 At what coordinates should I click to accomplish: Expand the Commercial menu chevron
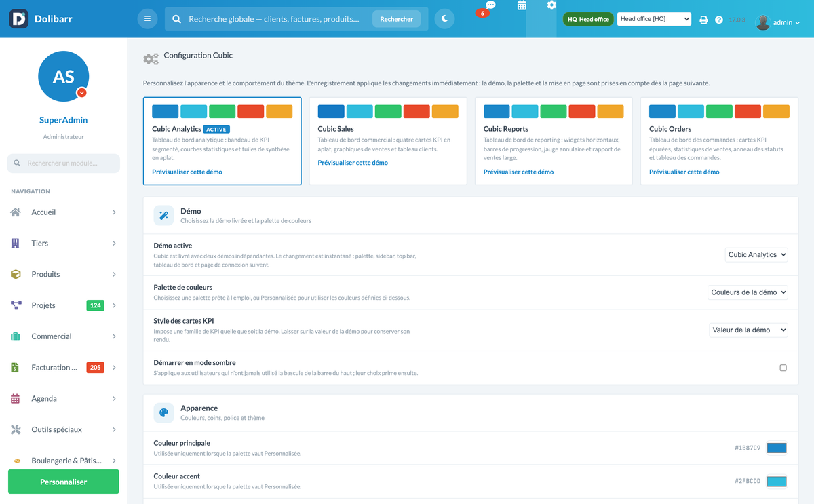point(114,336)
